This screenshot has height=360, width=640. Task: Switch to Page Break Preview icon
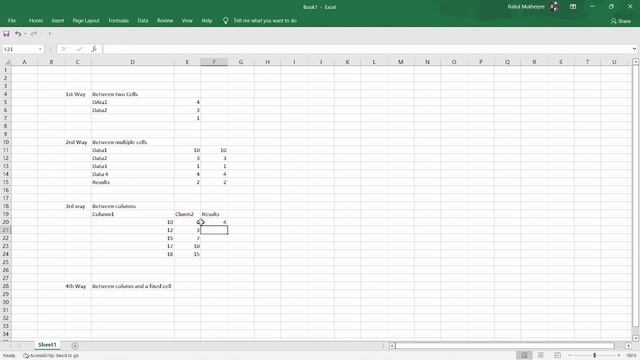pos(557,356)
